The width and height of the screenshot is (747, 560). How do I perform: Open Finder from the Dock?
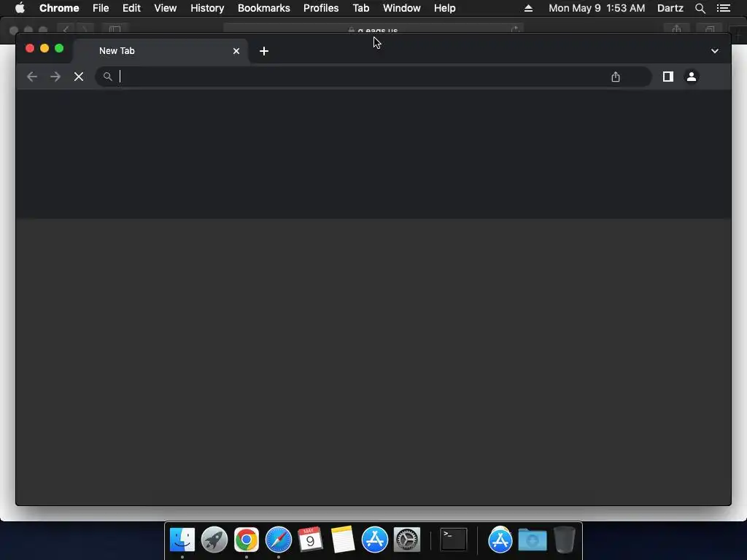click(182, 540)
